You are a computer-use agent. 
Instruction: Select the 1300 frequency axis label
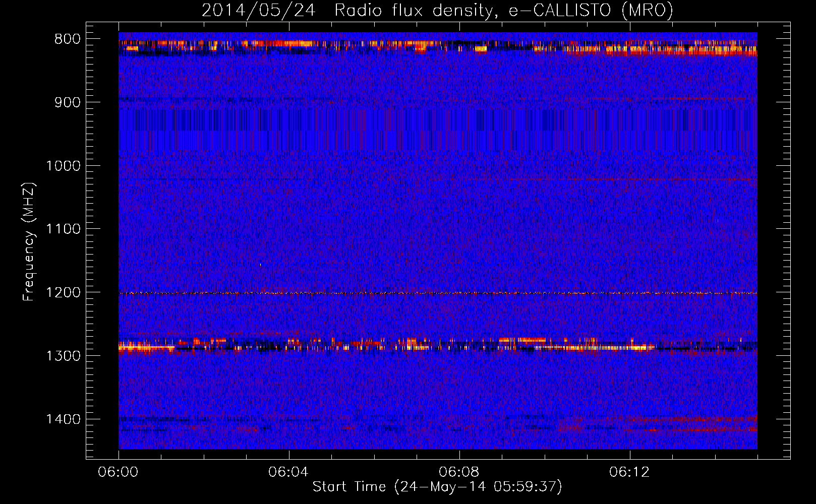[x=63, y=356]
